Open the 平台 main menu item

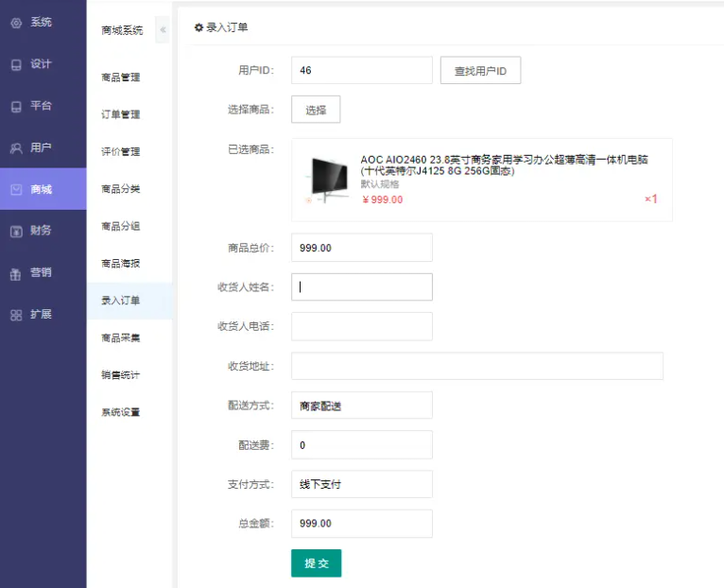(43, 106)
